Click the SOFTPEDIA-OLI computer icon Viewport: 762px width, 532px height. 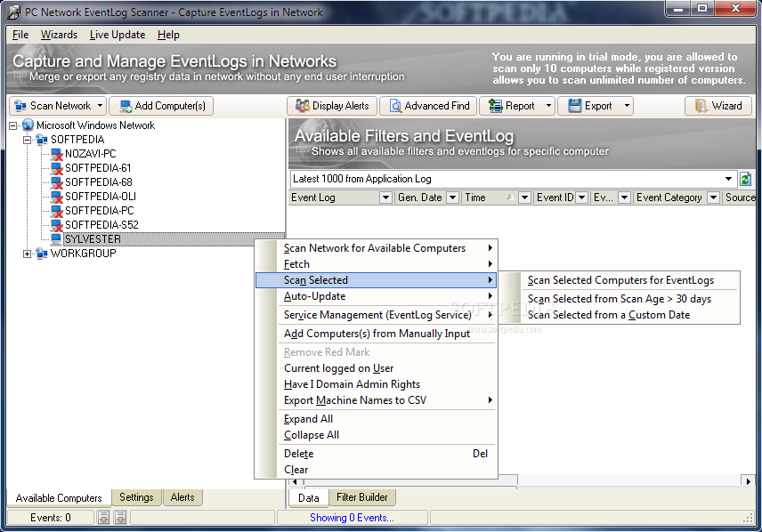pos(56,197)
